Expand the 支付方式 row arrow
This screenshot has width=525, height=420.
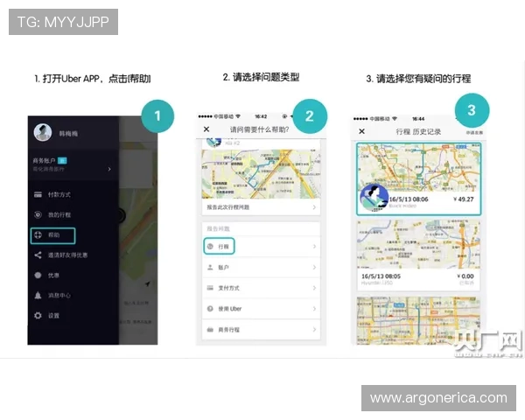click(x=314, y=288)
